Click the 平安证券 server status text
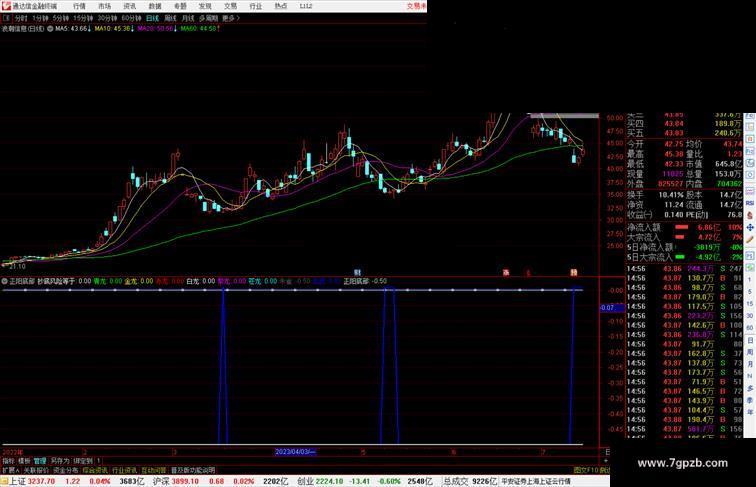Image resolution: width=756 pixels, height=487 pixels. coord(536,481)
